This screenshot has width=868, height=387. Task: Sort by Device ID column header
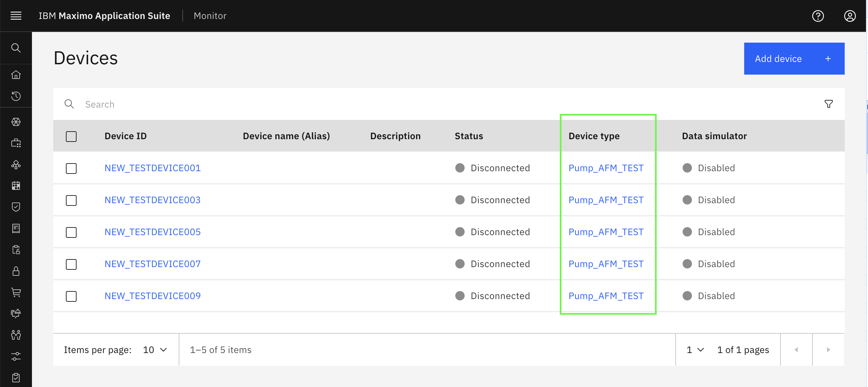(126, 136)
